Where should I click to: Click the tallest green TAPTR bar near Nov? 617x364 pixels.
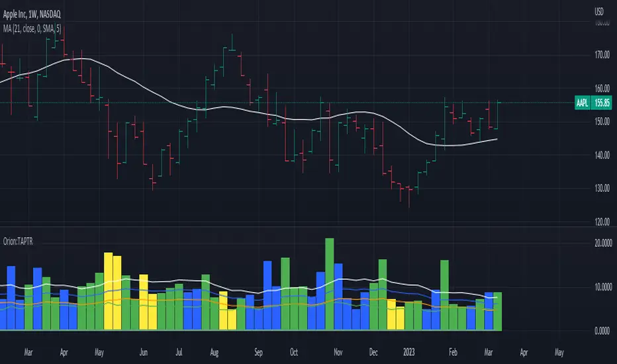point(330,284)
